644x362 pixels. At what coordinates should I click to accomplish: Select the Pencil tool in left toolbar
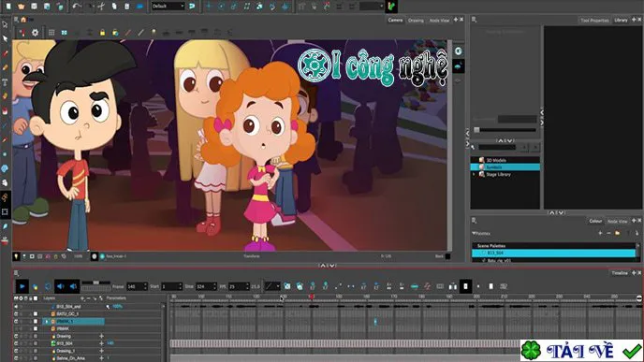[5, 67]
